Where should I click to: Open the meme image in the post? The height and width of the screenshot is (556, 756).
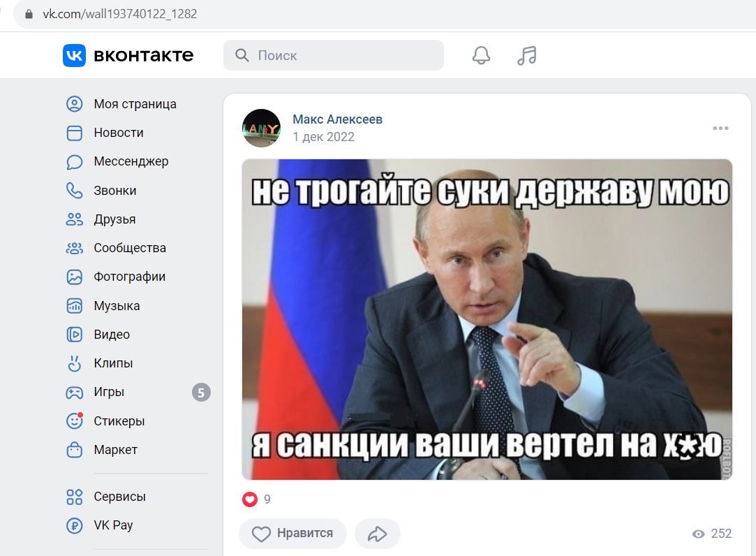487,319
